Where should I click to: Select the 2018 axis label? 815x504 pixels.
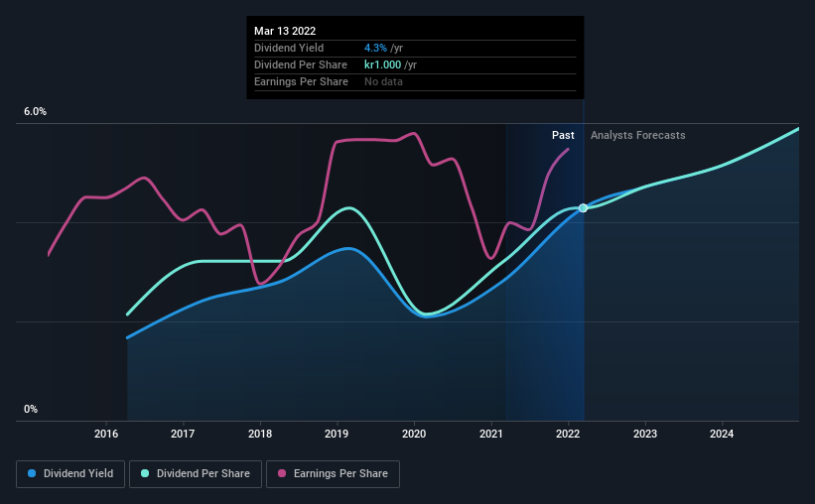click(260, 434)
